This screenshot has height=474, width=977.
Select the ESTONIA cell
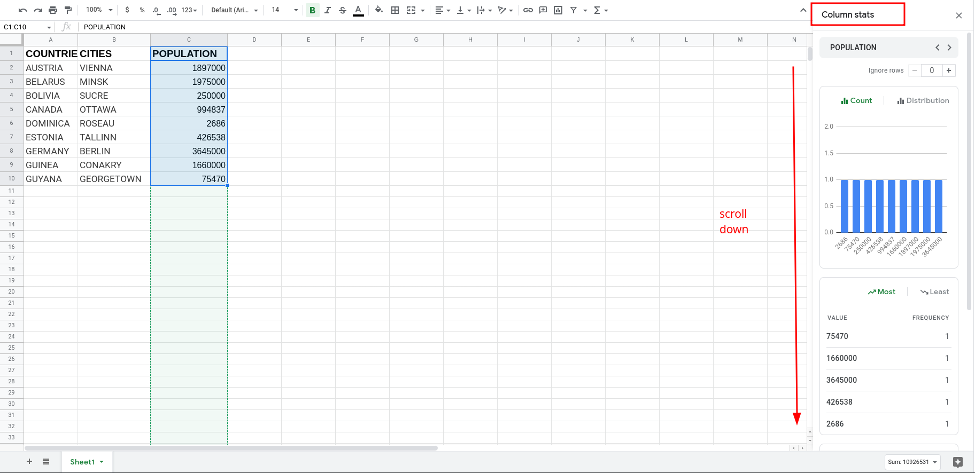(50, 137)
